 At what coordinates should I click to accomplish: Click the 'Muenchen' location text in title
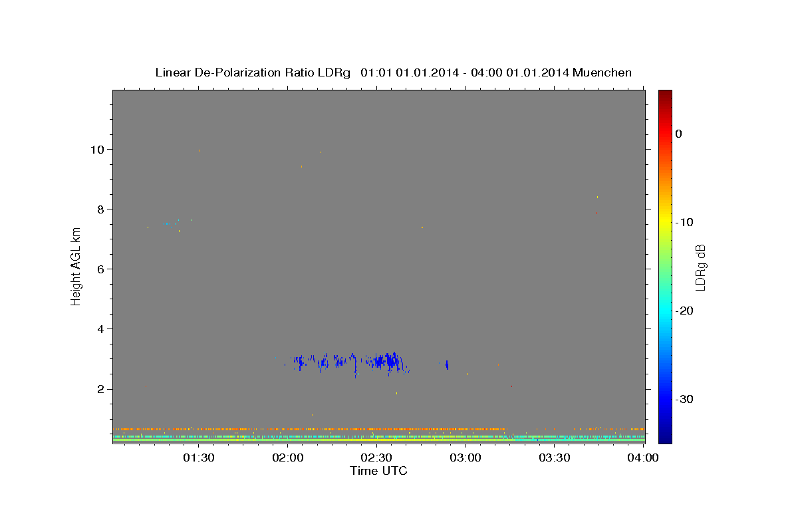[x=602, y=72]
